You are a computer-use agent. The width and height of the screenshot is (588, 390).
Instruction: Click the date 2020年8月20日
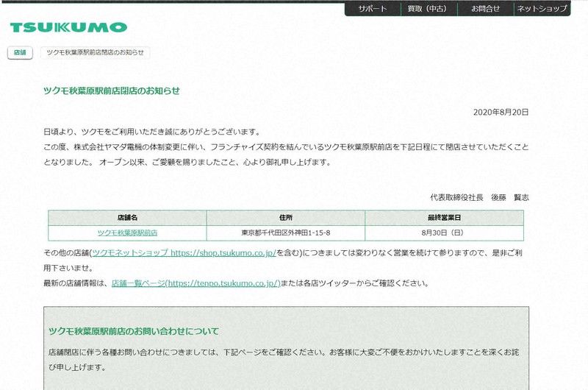point(501,113)
